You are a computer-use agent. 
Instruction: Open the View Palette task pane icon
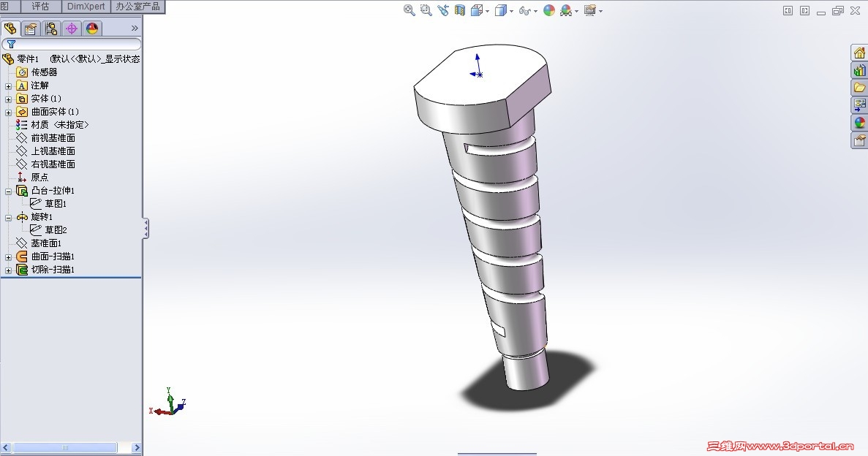[859, 105]
